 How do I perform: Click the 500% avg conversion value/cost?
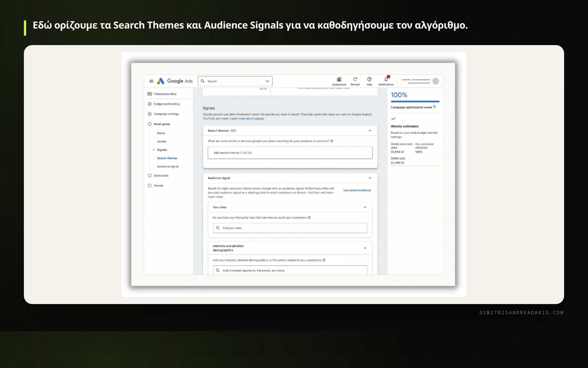(x=418, y=152)
